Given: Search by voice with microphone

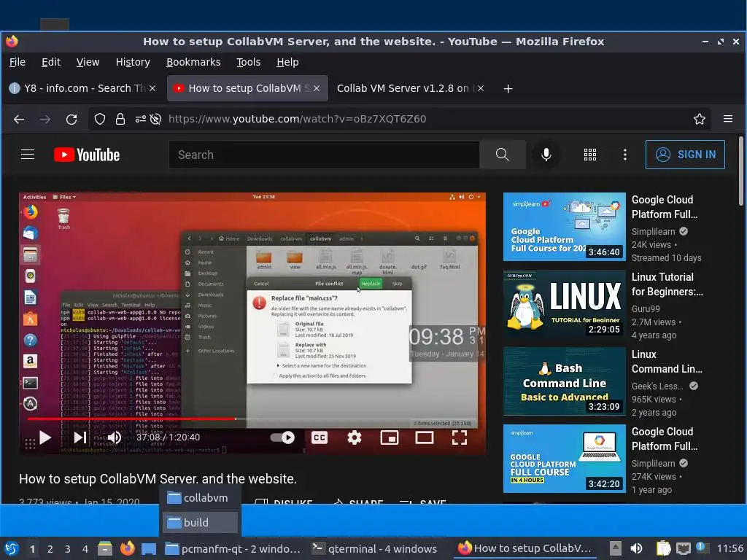Looking at the screenshot, I should (x=546, y=155).
